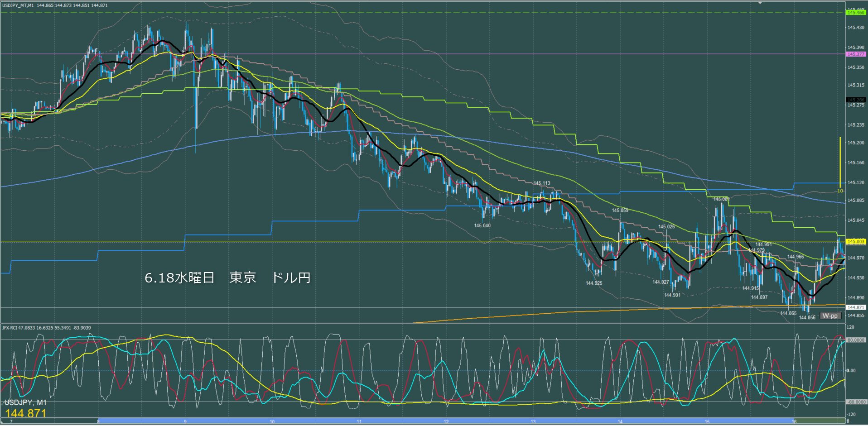Screen dimensions: 868x426
Task: Select the -80.0000 RCI level tag
Action: point(856,402)
